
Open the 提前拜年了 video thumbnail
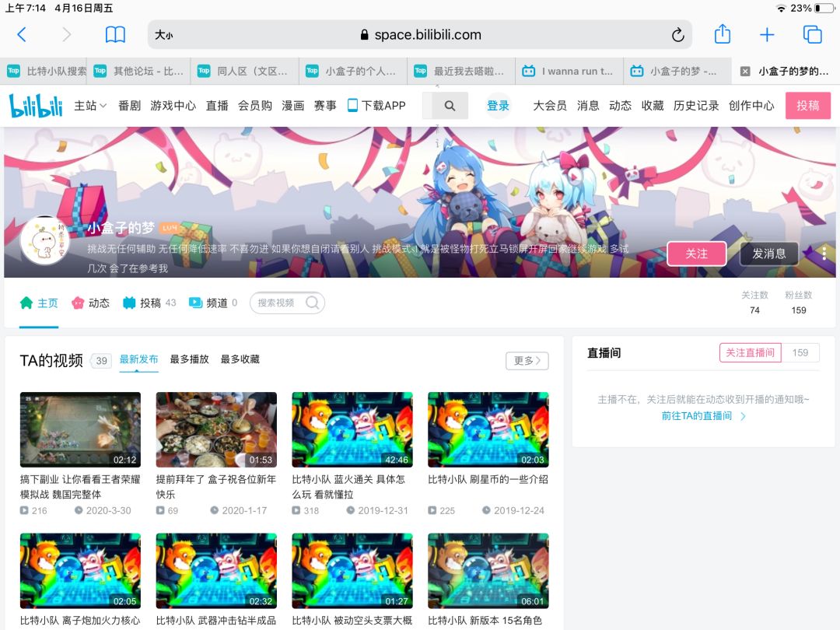coord(216,429)
